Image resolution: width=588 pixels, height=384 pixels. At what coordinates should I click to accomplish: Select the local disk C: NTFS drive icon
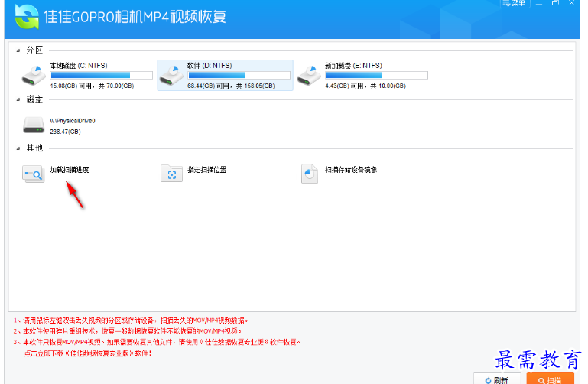[x=34, y=74]
